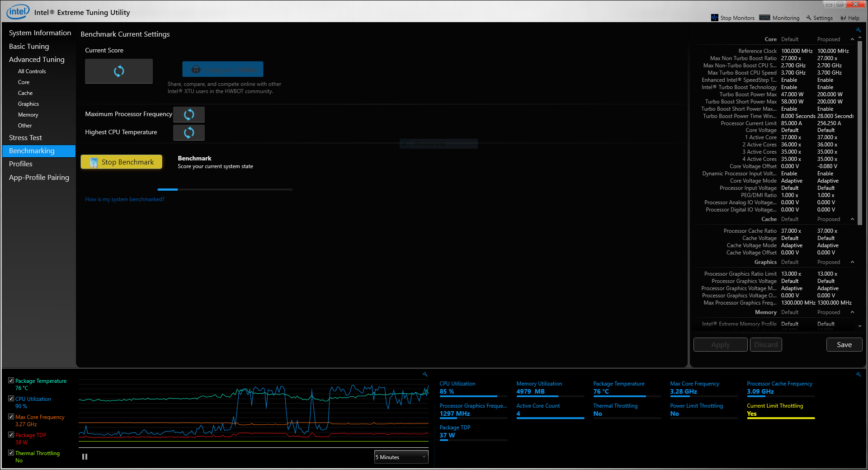This screenshot has height=470, width=868.
Task: Open Basic Tuning page
Action: pos(29,46)
